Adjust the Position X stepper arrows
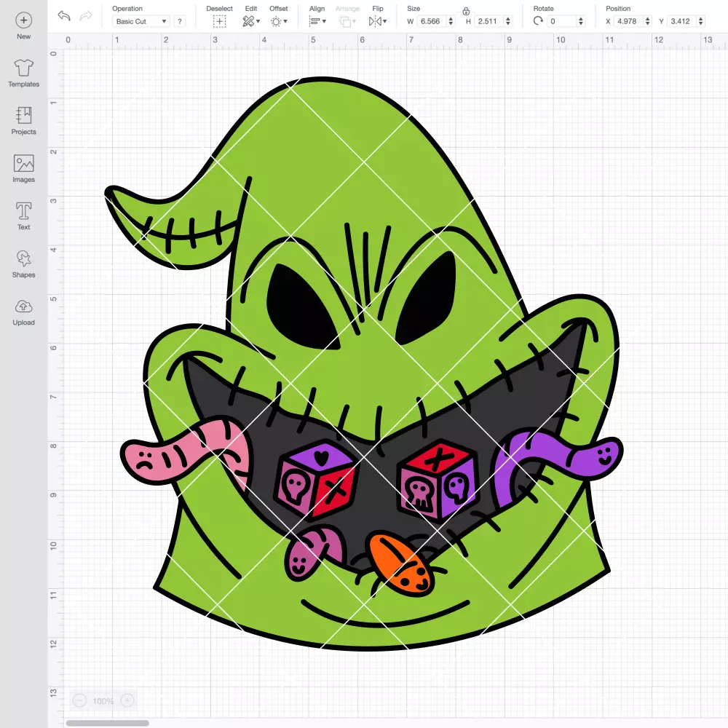 pyautogui.click(x=648, y=21)
